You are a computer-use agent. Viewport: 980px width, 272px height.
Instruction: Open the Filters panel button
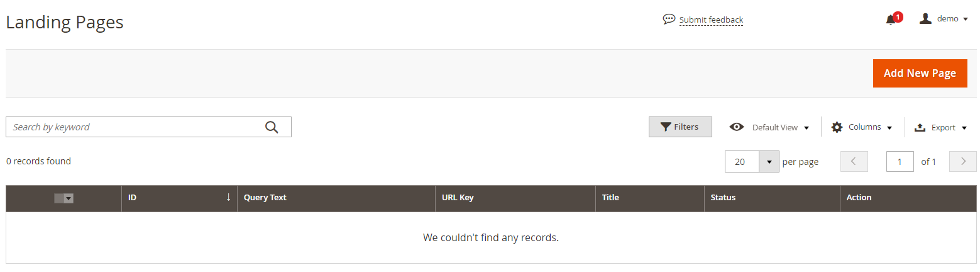(x=680, y=127)
